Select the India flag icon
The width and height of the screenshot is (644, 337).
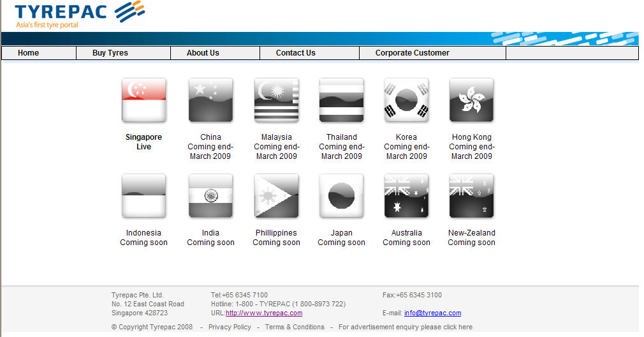tap(210, 196)
